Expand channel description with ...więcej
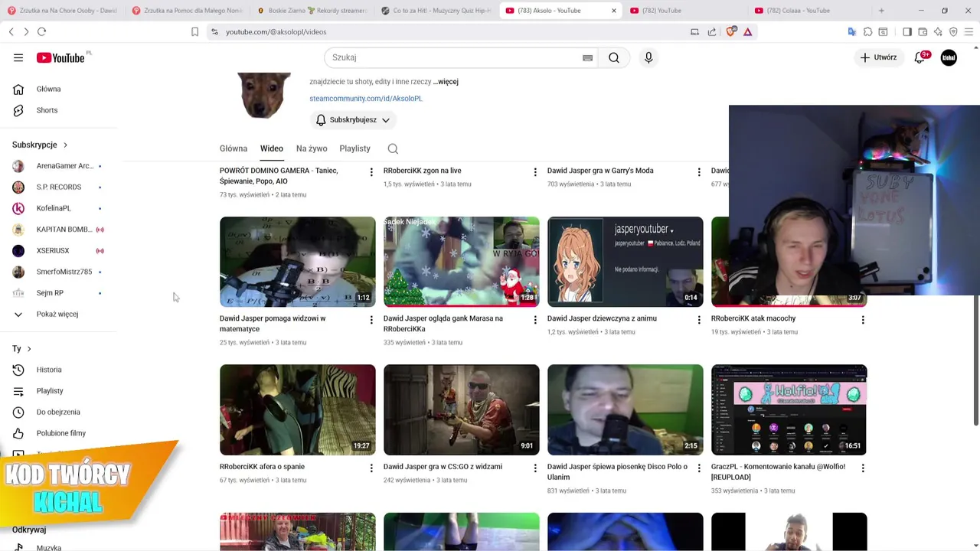This screenshot has width=980, height=551. coord(446,81)
